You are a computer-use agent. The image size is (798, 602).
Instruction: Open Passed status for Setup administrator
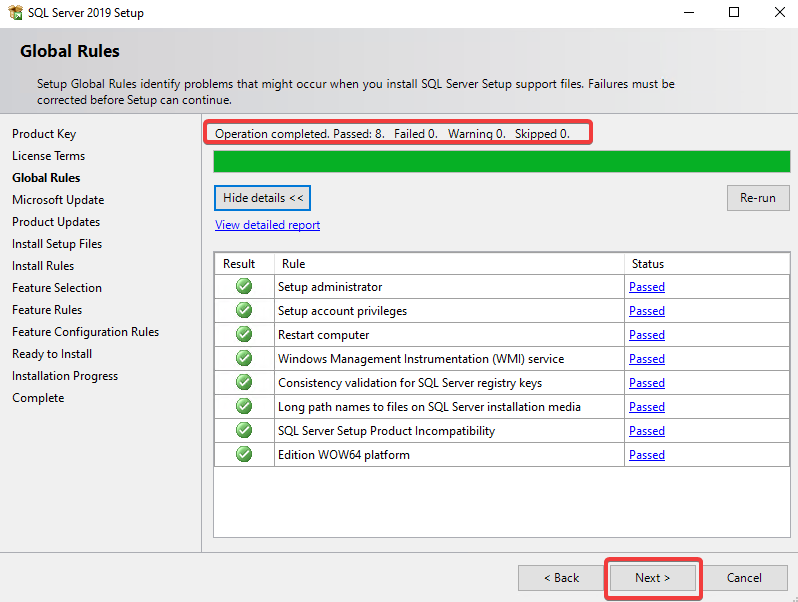pos(647,287)
